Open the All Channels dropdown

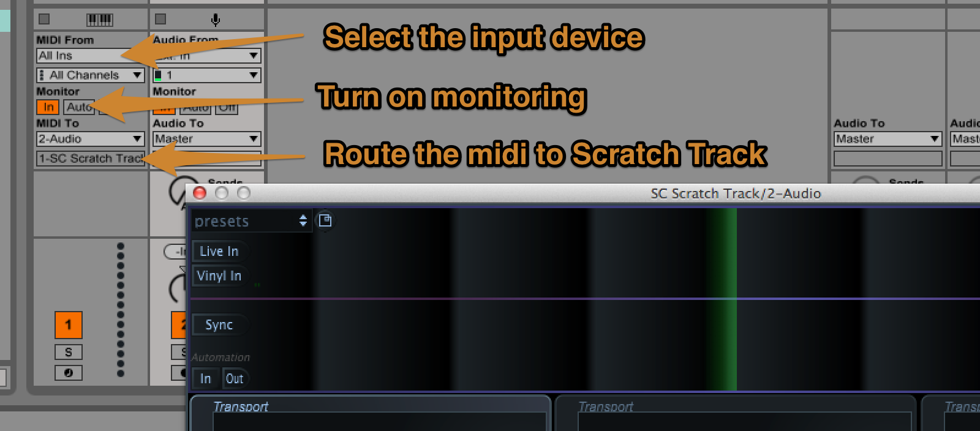tap(91, 75)
